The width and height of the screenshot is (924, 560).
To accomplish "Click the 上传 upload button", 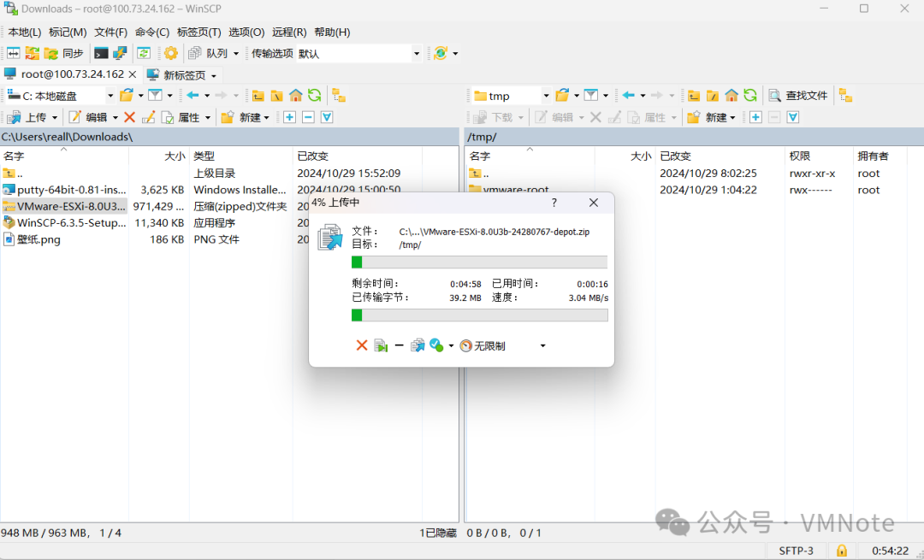I will [27, 117].
